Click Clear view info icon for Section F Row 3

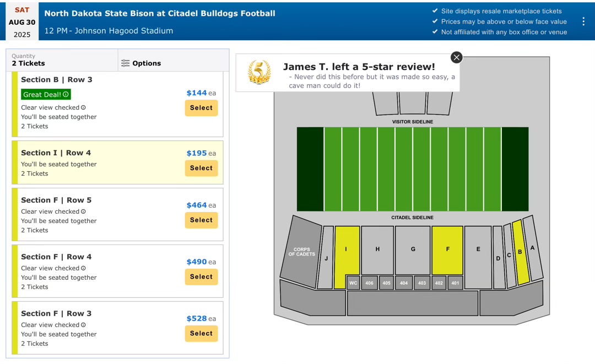pos(84,325)
